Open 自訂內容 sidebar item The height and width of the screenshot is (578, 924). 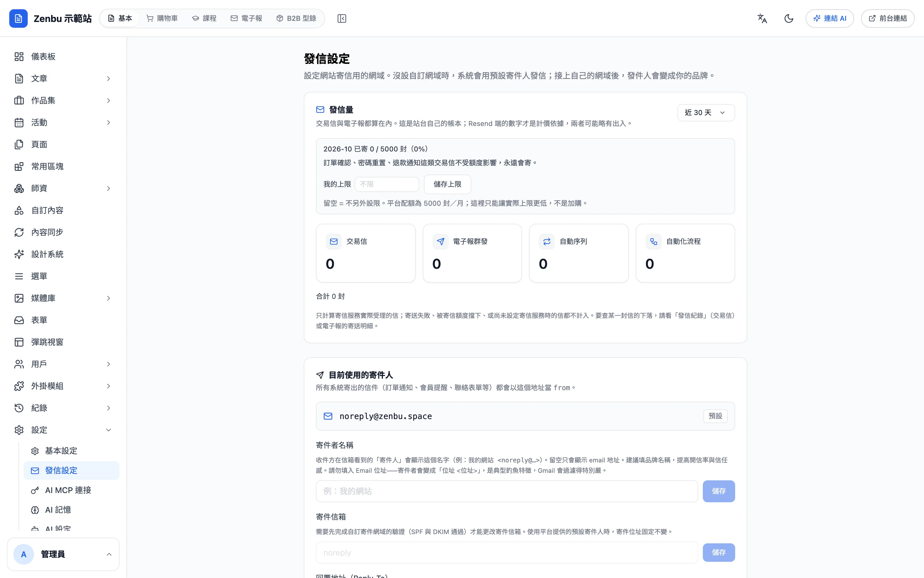[64, 210]
